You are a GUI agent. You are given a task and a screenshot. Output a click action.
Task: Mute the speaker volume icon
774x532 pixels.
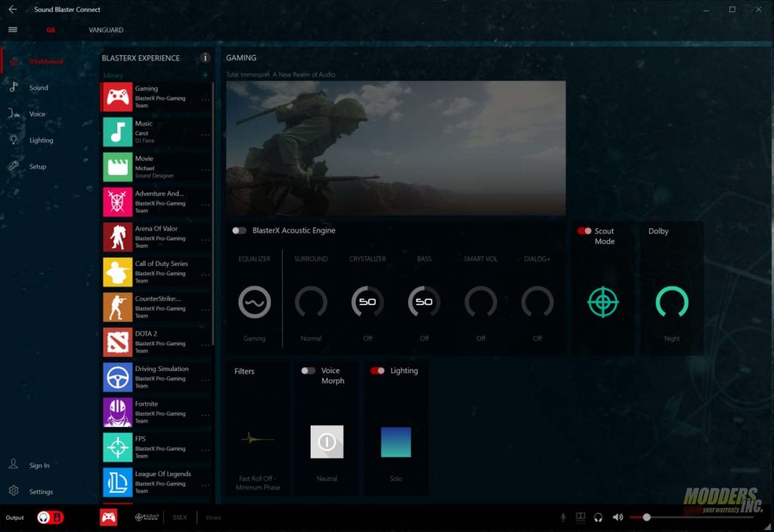tap(618, 517)
